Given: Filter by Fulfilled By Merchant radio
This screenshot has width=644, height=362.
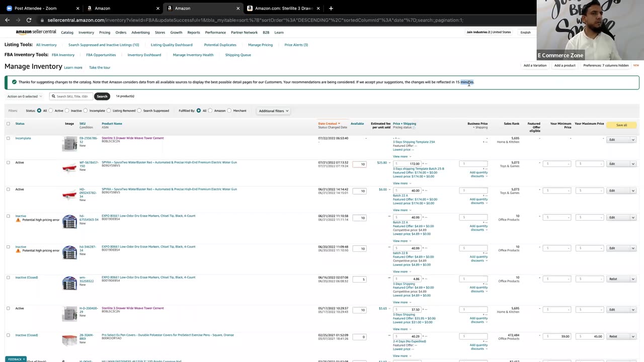Looking at the screenshot, I should coord(229,111).
